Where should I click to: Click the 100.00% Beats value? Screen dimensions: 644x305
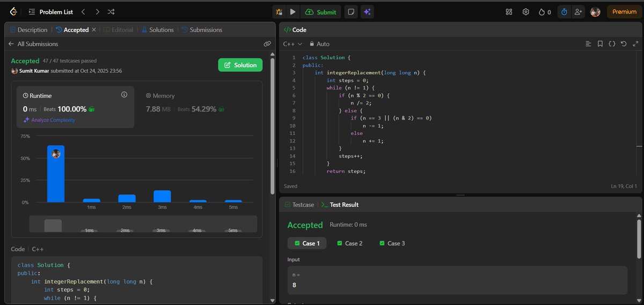coord(72,109)
